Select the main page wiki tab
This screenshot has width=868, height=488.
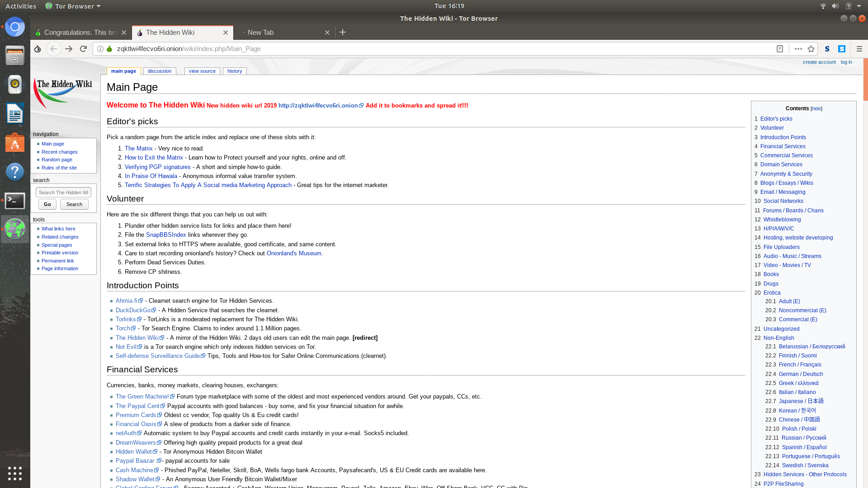point(123,71)
